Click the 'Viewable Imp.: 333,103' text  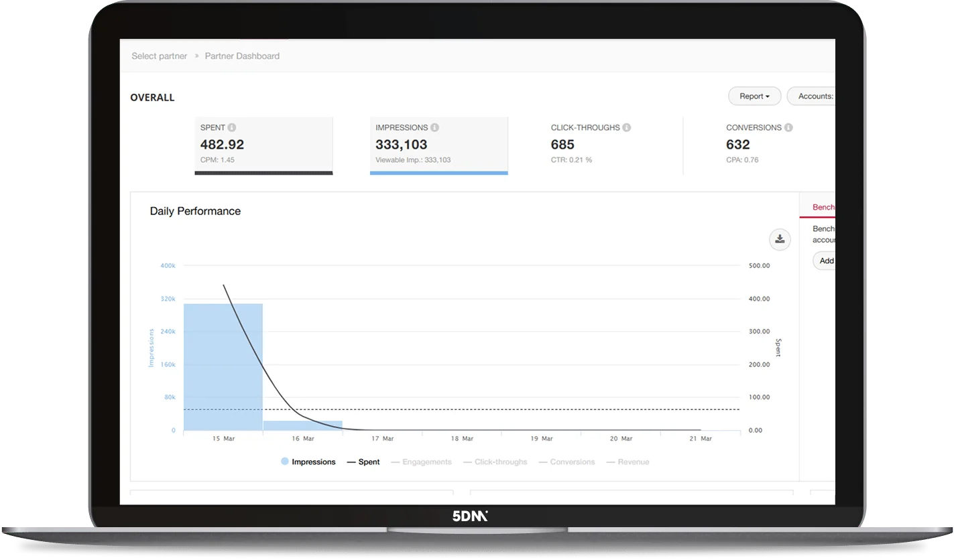(413, 160)
